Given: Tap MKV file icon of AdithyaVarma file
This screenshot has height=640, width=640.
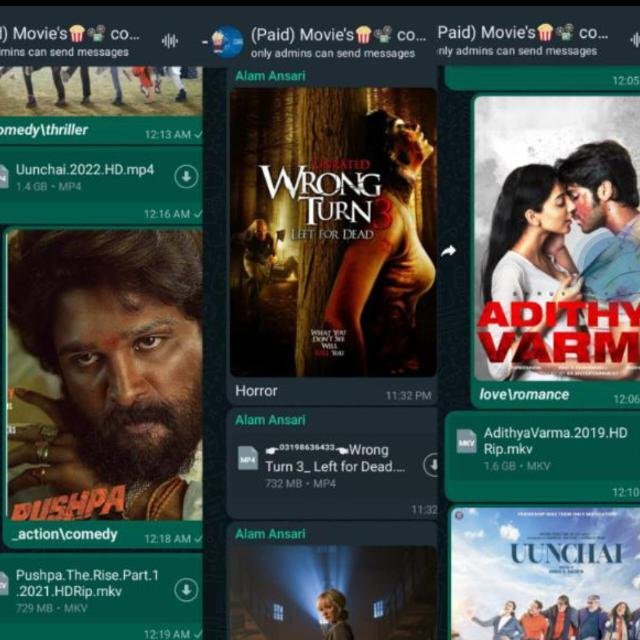Looking at the screenshot, I should pos(466,441).
